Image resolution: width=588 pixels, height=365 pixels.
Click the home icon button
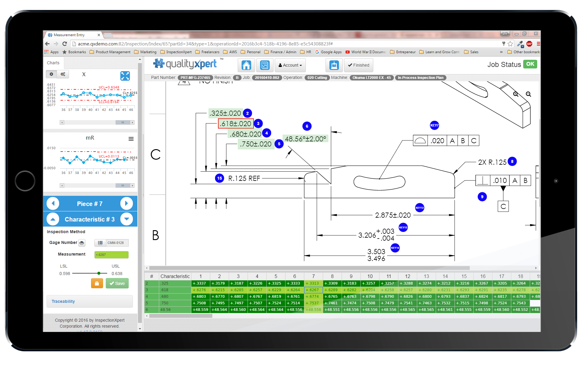pyautogui.click(x=246, y=65)
